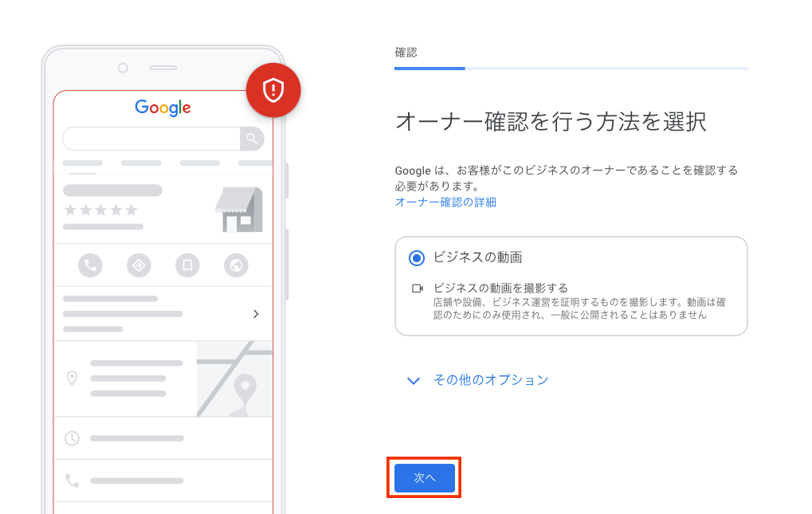Tap the globe website icon in mockup

(236, 265)
